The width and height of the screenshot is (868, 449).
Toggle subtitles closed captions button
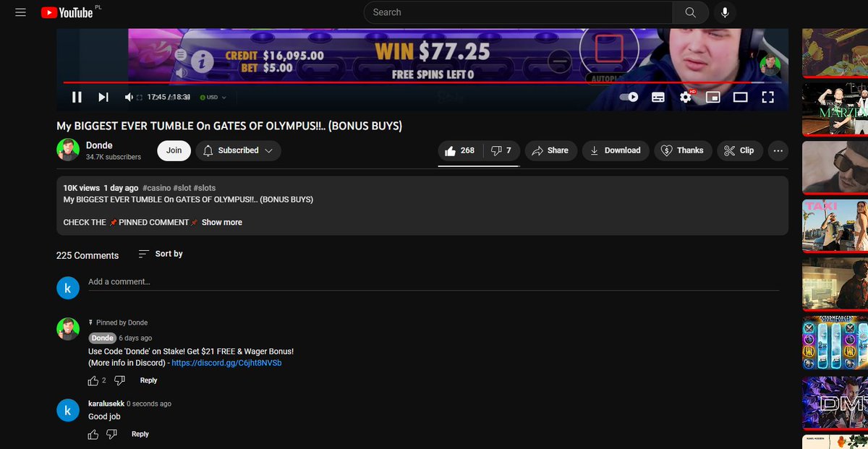pyautogui.click(x=658, y=97)
